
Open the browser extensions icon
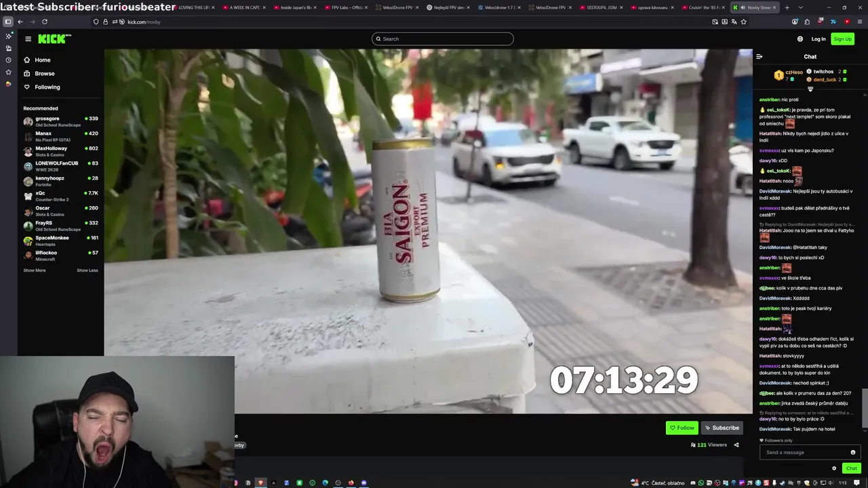(808, 22)
